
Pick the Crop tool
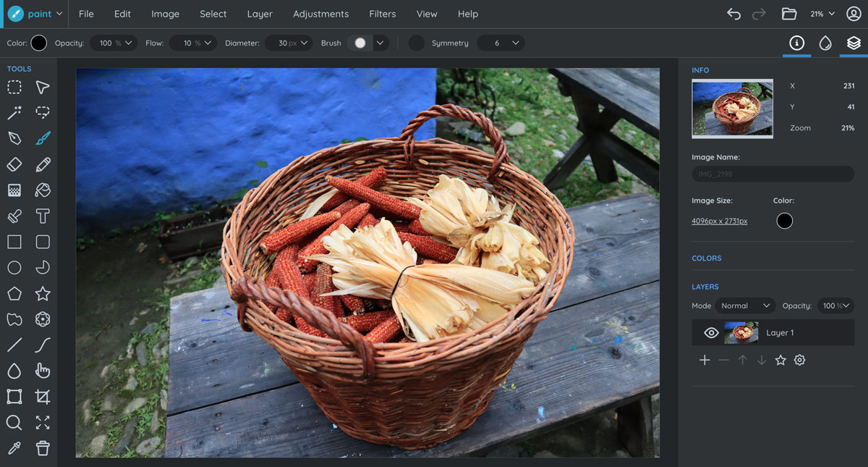click(x=43, y=397)
